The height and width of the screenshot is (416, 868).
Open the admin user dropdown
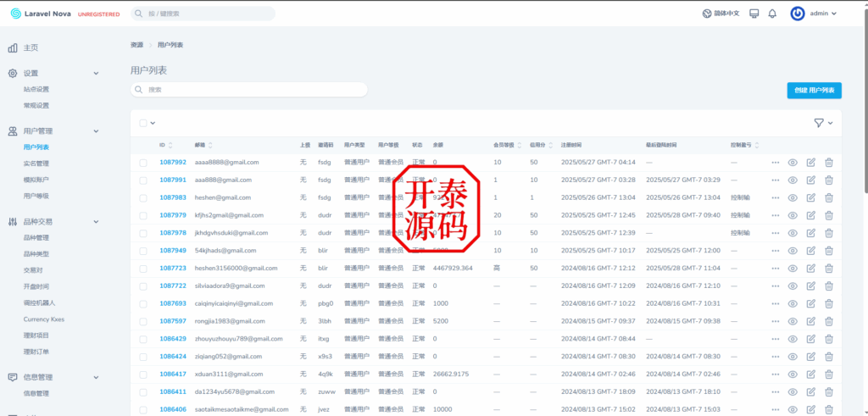pos(822,14)
